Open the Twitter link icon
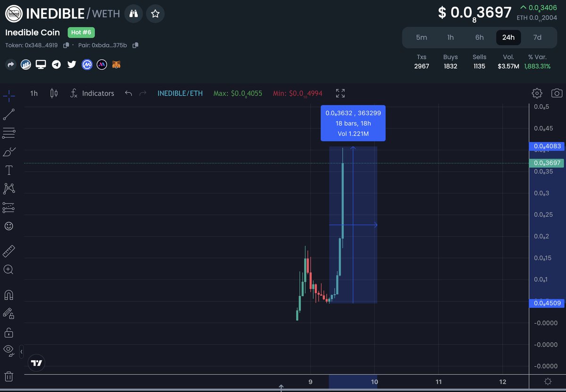 (71, 65)
